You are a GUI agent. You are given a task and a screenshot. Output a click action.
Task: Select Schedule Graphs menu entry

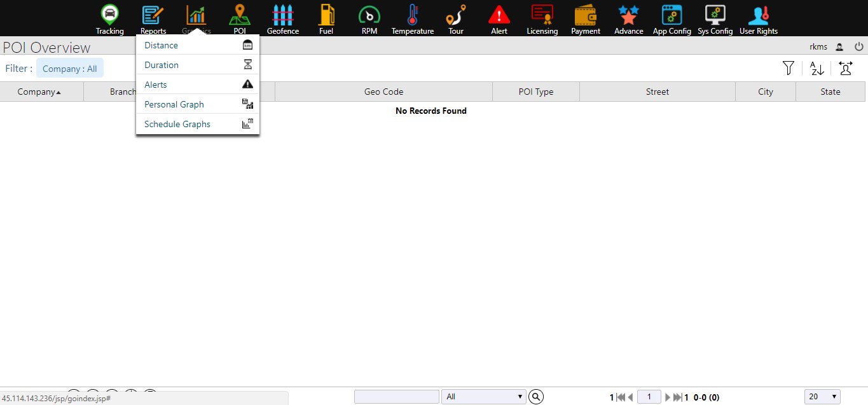[177, 124]
